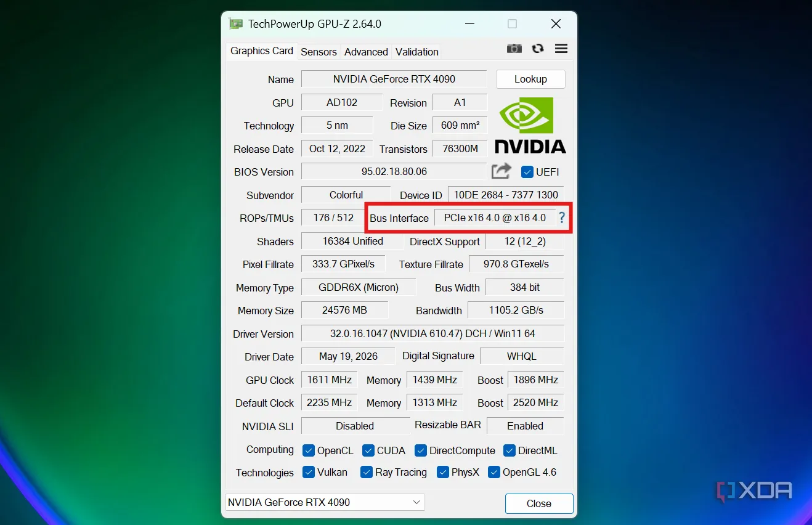The image size is (812, 525).
Task: Toggle the CUDA checkbox
Action: [x=368, y=450]
